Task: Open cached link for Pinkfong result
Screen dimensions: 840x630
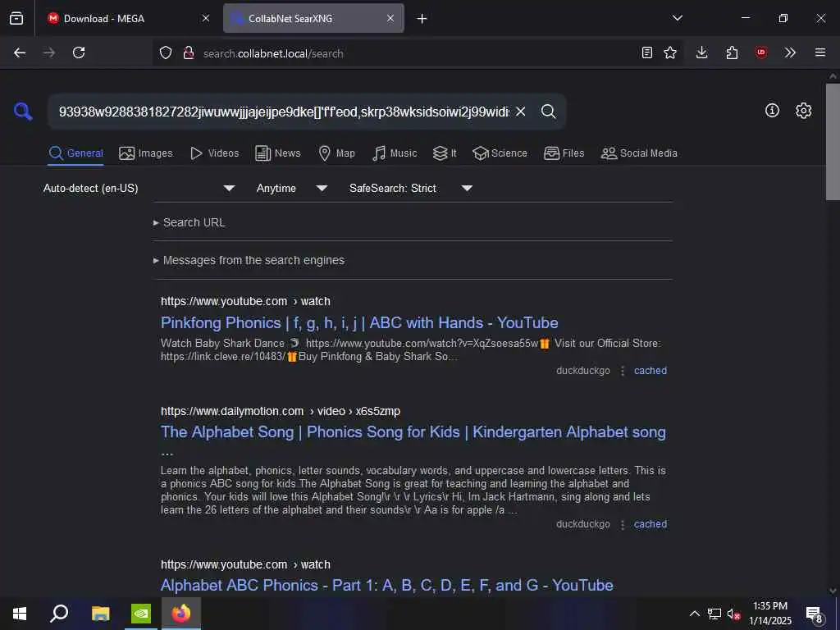Action: point(651,371)
